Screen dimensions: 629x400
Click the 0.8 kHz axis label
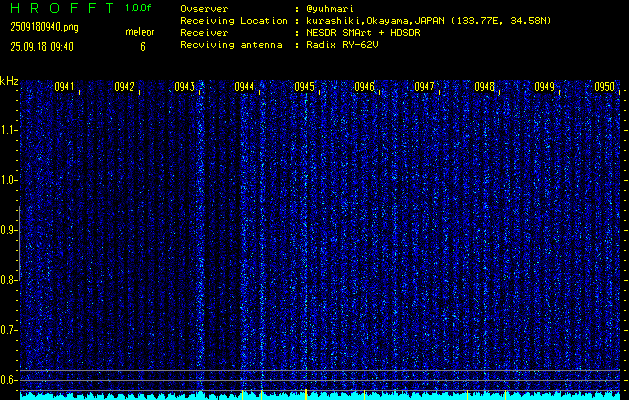[x=8, y=280]
